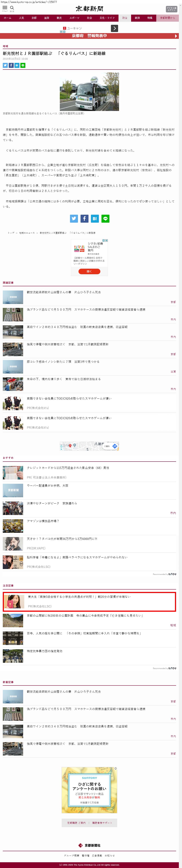The width and height of the screenshot is (182, 868).
Task: Share via large LINE icon below article
Action: pos(105,219)
